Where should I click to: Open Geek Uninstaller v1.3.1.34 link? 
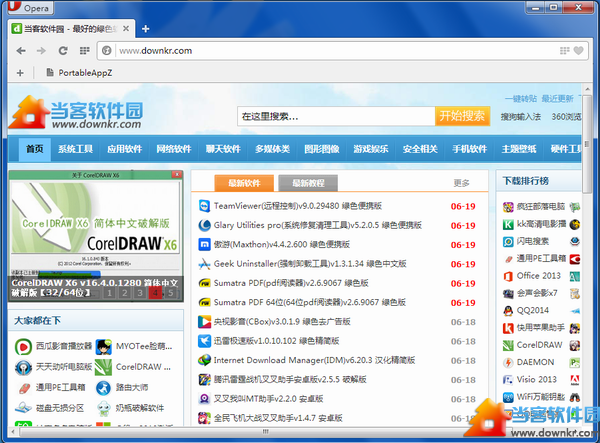click(310, 264)
